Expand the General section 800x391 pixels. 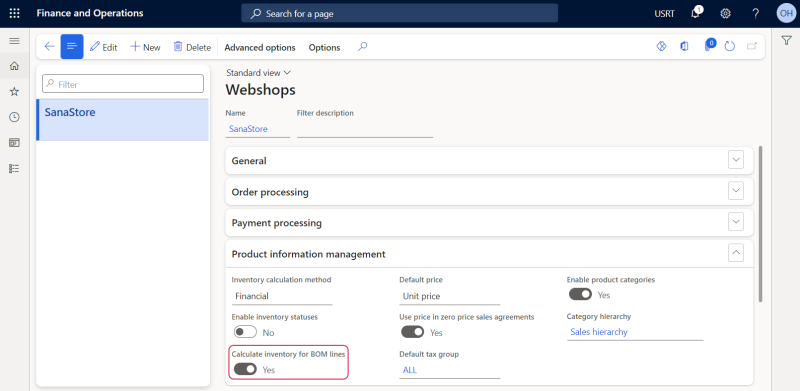(736, 160)
